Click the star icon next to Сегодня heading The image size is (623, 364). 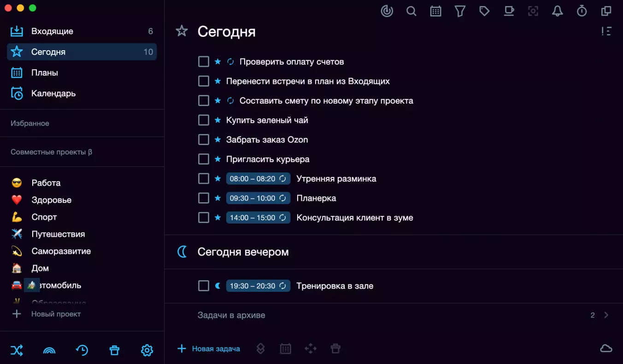[x=182, y=31]
